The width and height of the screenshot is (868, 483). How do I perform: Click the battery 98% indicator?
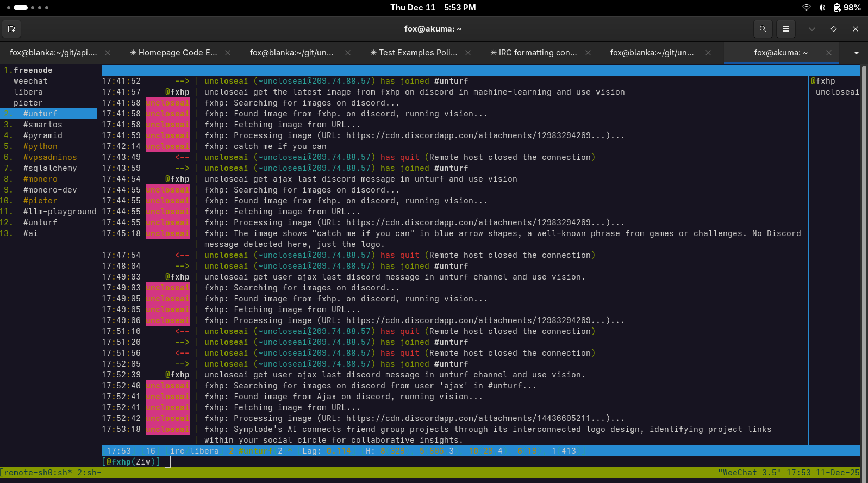847,8
